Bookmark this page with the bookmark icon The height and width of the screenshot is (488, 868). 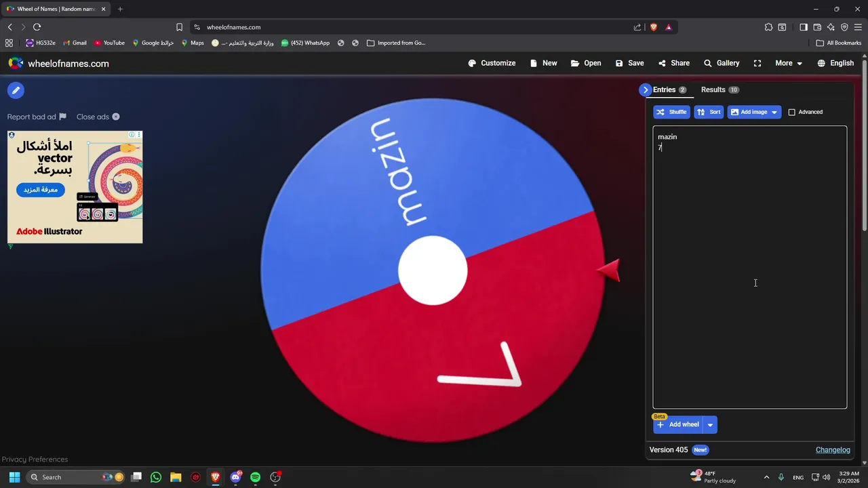click(x=179, y=27)
